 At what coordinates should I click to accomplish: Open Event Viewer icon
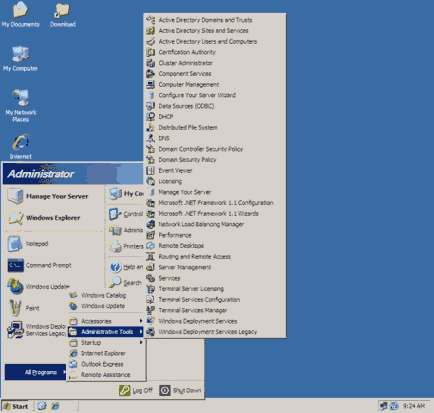(x=151, y=171)
